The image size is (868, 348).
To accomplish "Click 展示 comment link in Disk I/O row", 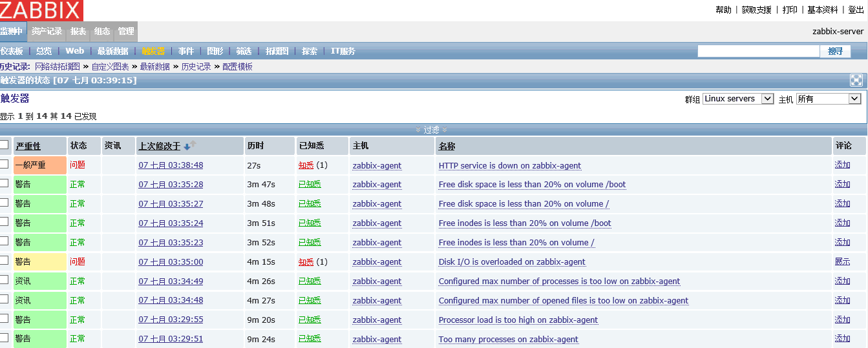I will click(842, 261).
